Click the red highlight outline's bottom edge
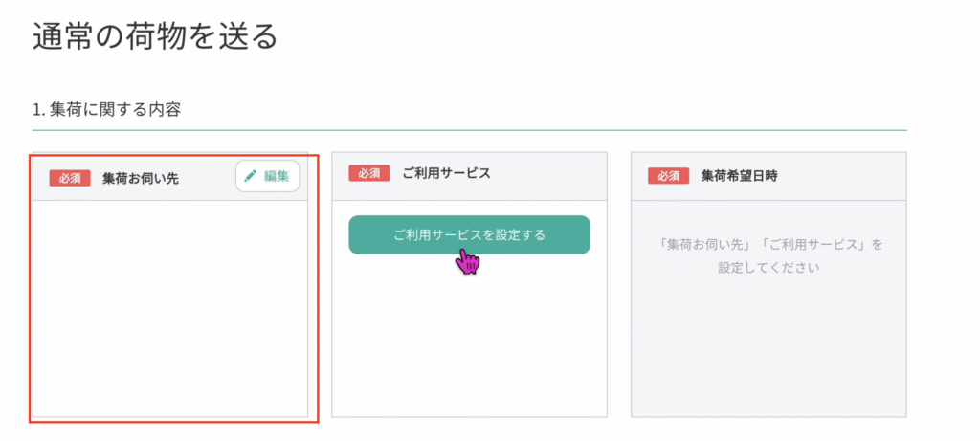This screenshot has width=980, height=441. pos(174,423)
